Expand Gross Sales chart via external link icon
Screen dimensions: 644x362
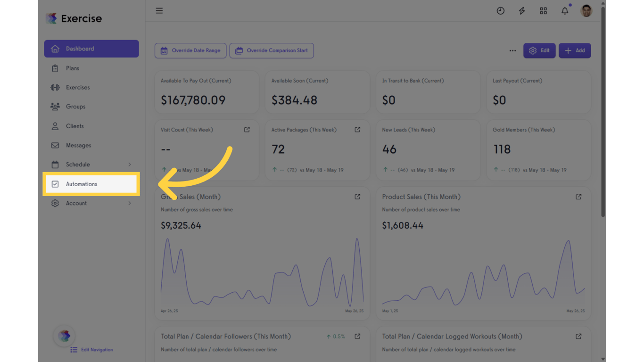357,197
